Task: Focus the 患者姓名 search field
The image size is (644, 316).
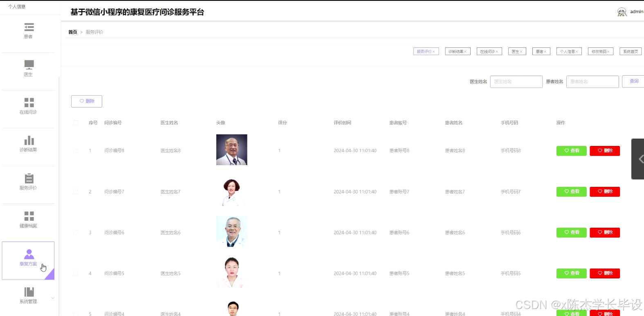Action: tap(592, 82)
